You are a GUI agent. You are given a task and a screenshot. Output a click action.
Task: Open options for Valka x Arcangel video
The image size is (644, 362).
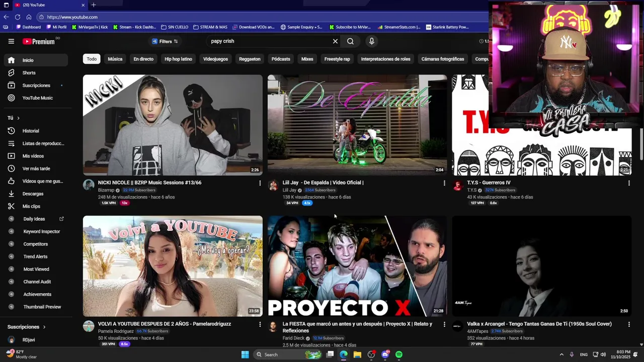coord(629,324)
